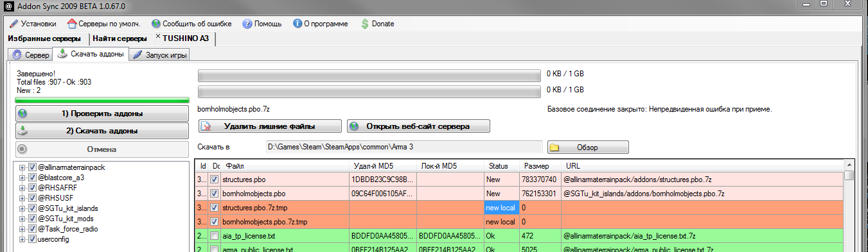Click the 2) Скачать аддоны button
The height and width of the screenshot is (252, 868).
102,131
